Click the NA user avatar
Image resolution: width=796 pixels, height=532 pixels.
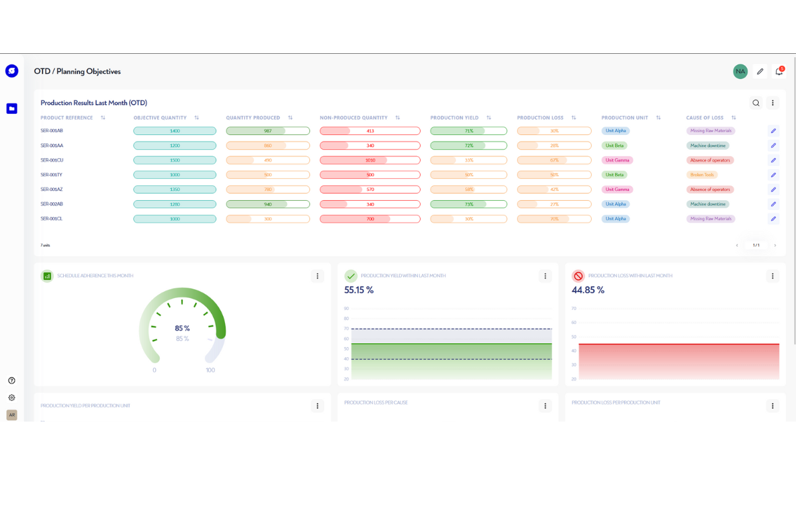(x=740, y=71)
